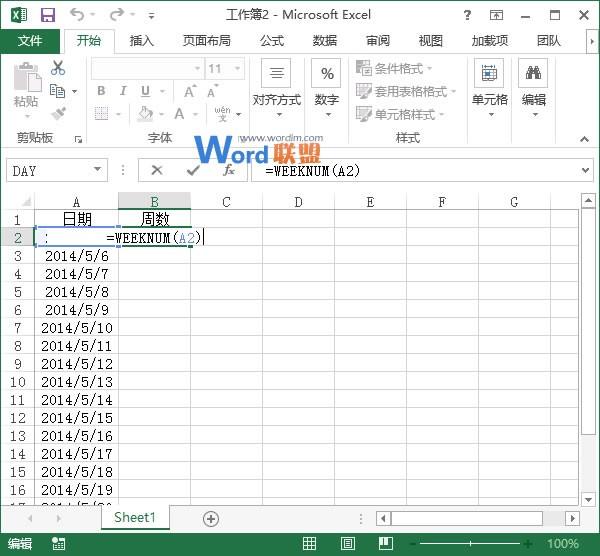Select row 5 header

point(18,292)
